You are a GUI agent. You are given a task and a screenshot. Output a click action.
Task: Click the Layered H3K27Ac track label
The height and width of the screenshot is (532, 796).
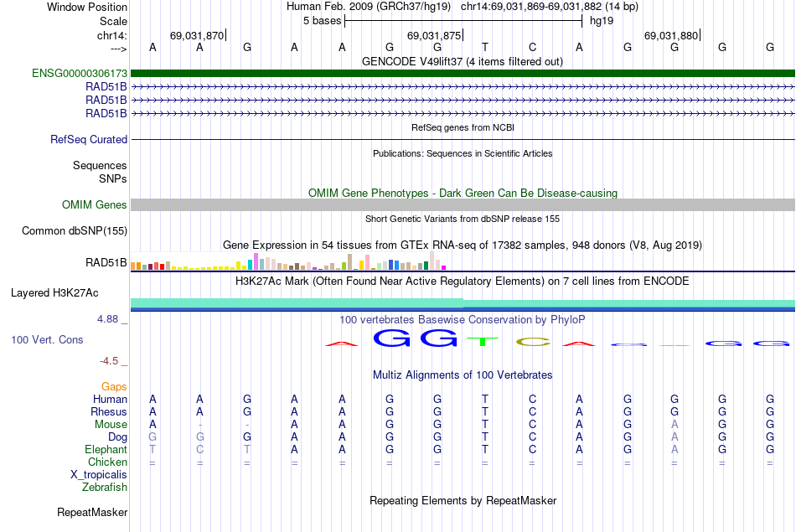(x=54, y=292)
